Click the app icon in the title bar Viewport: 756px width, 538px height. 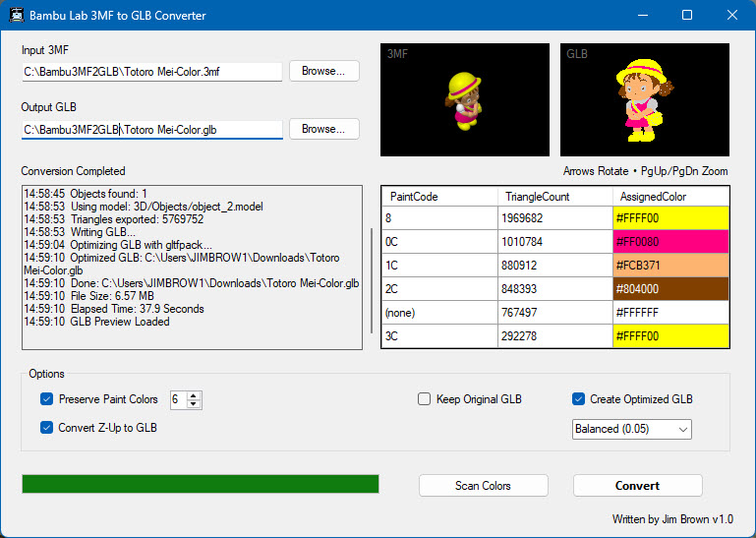point(17,15)
